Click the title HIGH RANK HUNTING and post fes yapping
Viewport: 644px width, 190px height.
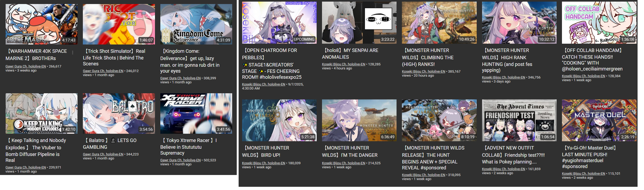[x=507, y=60]
